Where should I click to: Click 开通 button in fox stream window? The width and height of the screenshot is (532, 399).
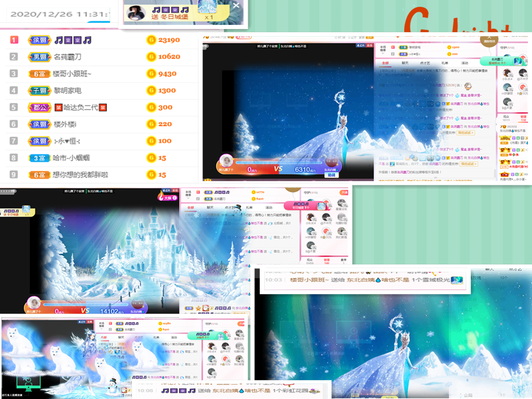[241, 324]
